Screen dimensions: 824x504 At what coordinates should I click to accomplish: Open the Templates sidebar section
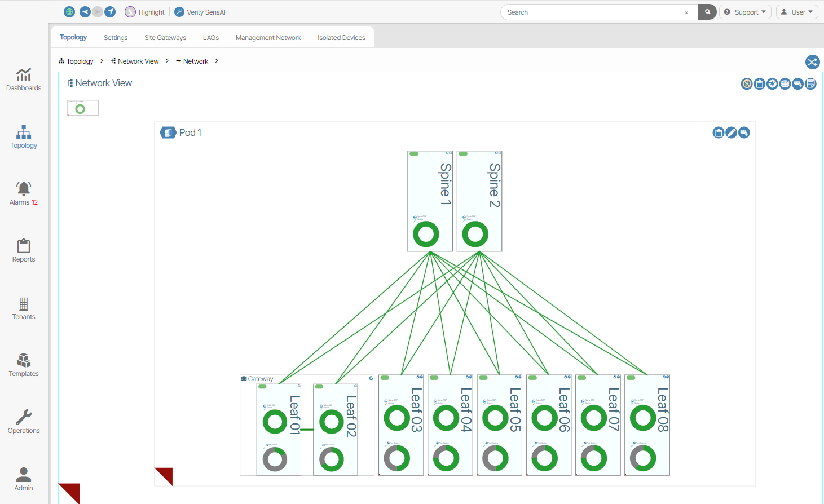pyautogui.click(x=24, y=365)
